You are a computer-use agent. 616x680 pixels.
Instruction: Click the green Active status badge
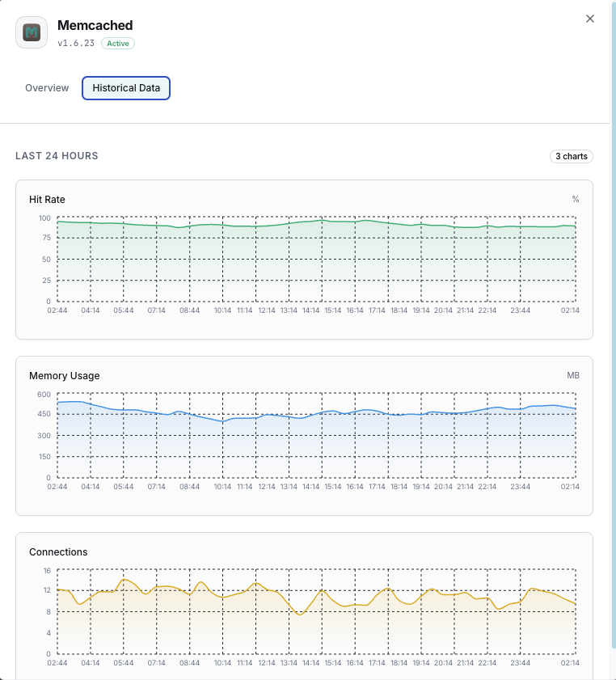point(117,43)
